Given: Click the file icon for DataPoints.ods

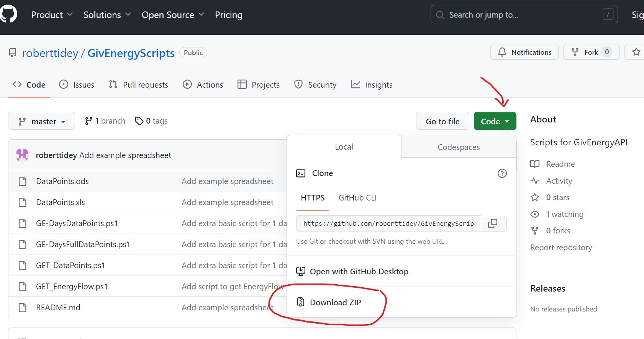Looking at the screenshot, I should pos(23,181).
